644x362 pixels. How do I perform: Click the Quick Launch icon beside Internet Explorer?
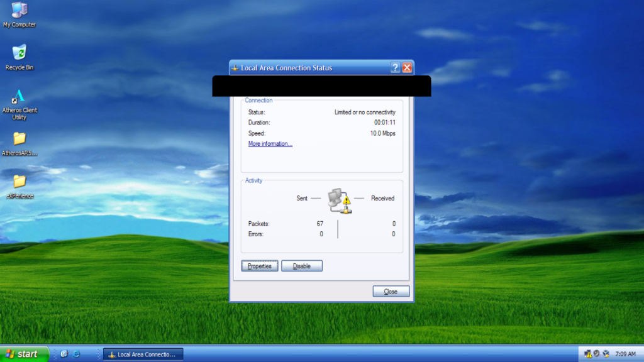tap(64, 354)
